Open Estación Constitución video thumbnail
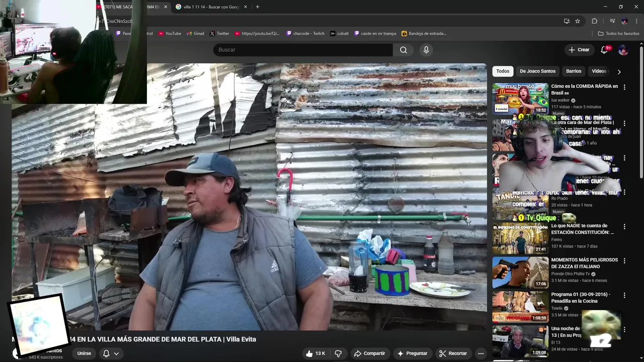This screenshot has width=644, height=362. click(520, 239)
